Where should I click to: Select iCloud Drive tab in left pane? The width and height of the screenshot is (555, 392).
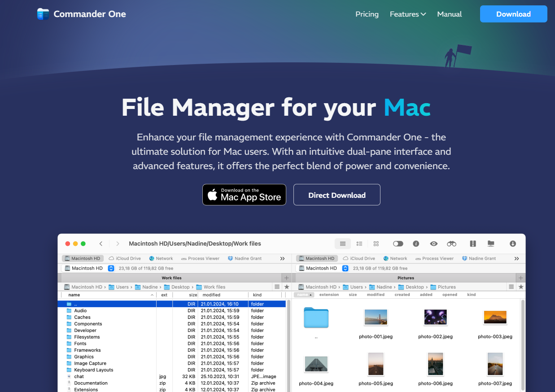tap(125, 259)
